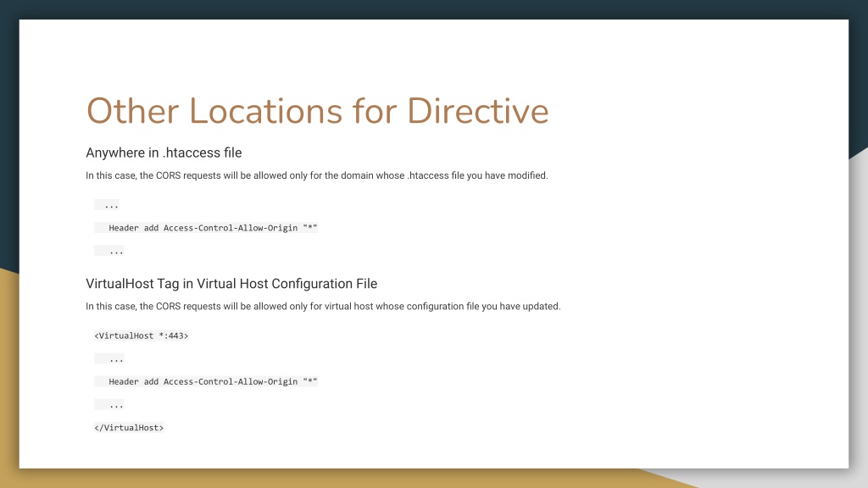Click the slide title 'Other Locations for Directive'
This screenshot has width=868, height=488.
(x=317, y=111)
